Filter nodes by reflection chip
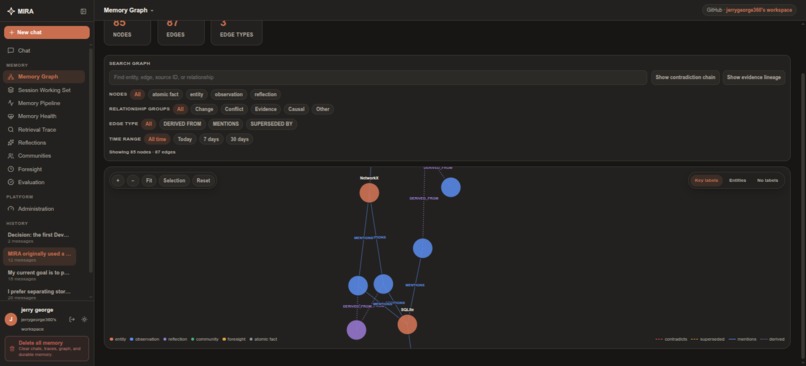 click(x=266, y=94)
